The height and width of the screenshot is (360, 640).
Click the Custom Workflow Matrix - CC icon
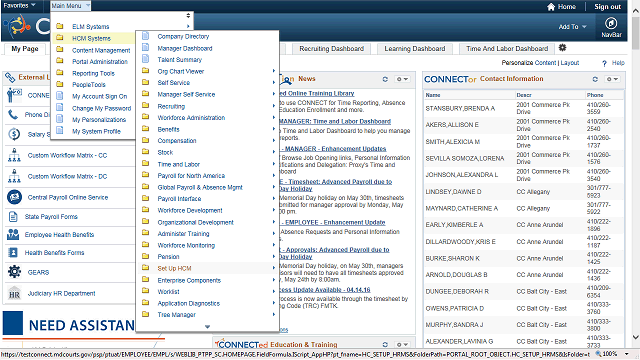pyautogui.click(x=14, y=155)
